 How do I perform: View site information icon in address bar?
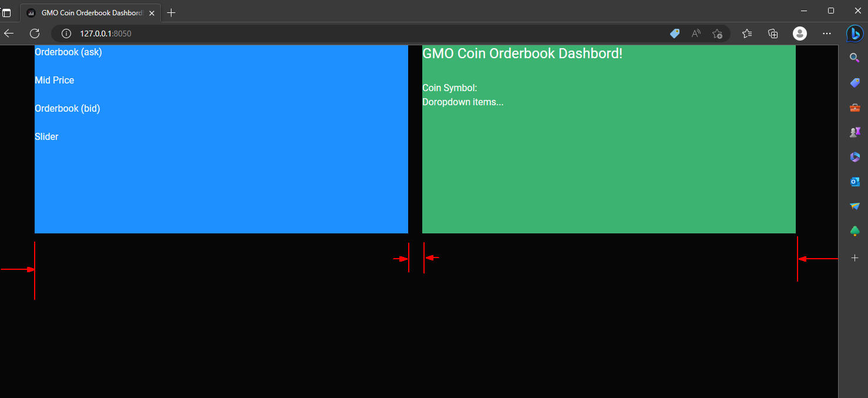point(66,34)
